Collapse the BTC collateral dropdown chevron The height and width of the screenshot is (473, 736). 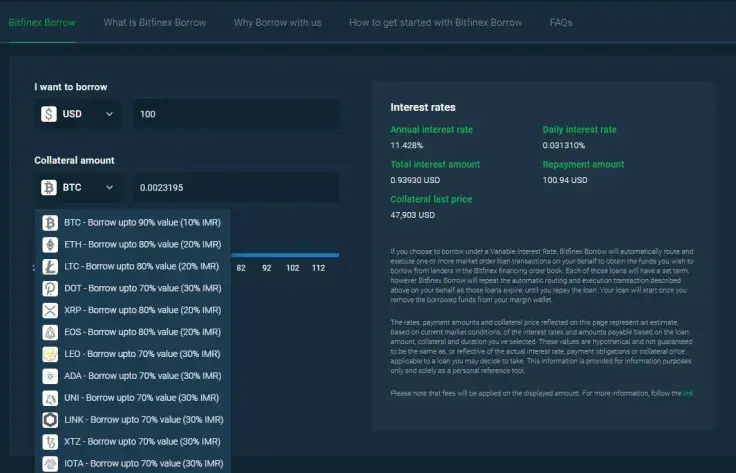[109, 188]
